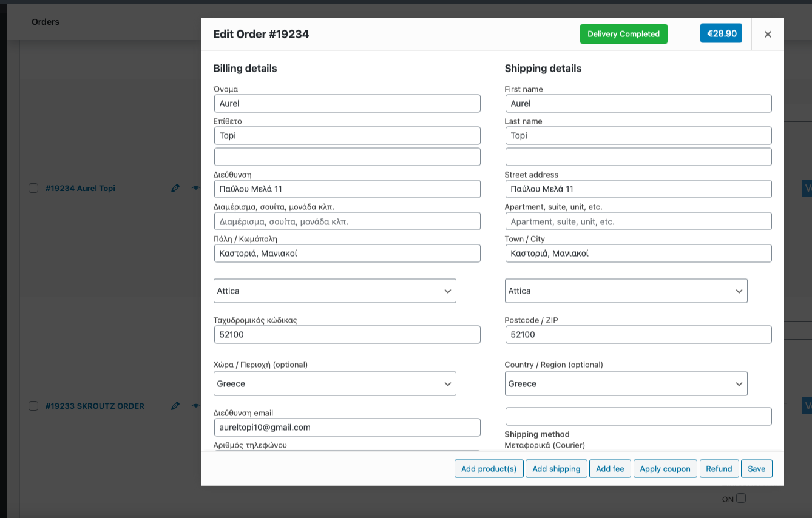Viewport: 812px width, 518px height.
Task: Select the checkbox for order #19234
Action: click(x=33, y=188)
